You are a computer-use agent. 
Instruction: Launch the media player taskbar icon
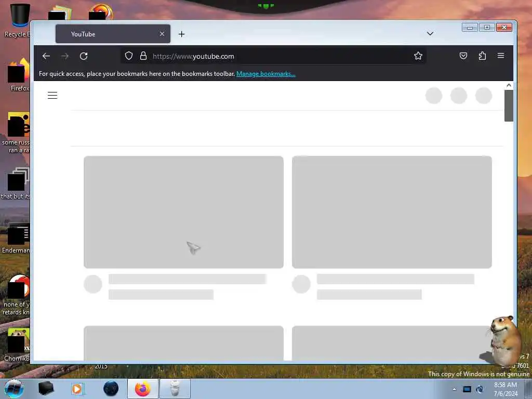coord(78,389)
